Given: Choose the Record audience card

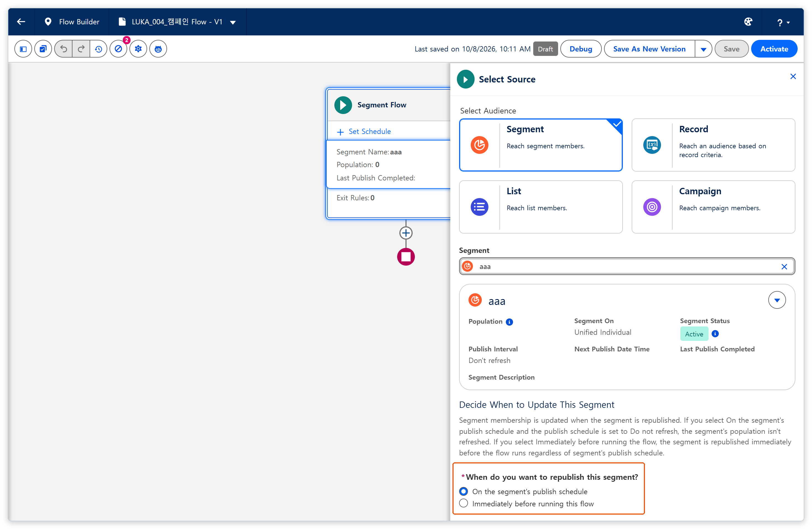Looking at the screenshot, I should 713,145.
